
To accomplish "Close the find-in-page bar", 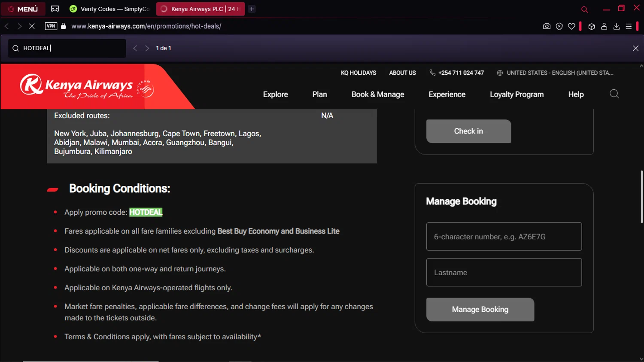I will tap(636, 48).
